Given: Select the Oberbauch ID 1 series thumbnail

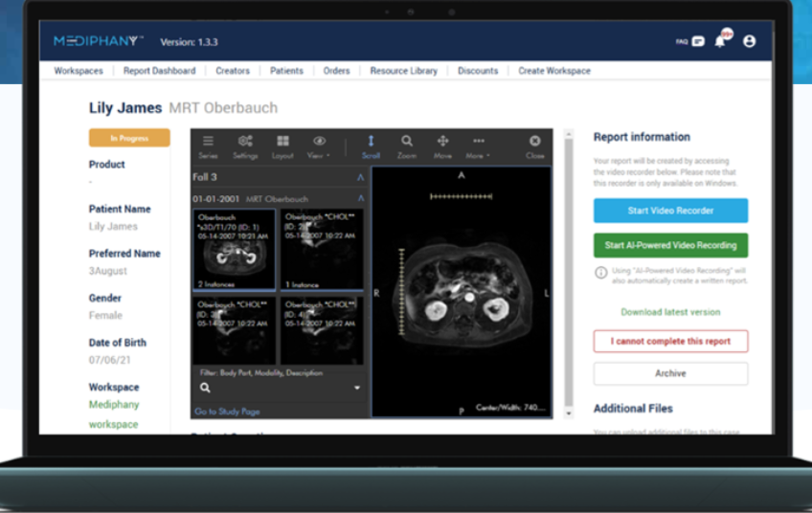Looking at the screenshot, I should (x=234, y=250).
